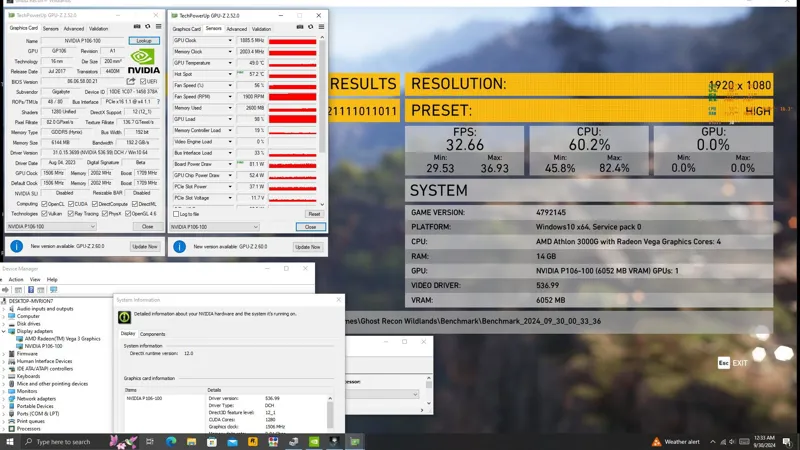Viewport: 800px width, 450px height.
Task: Toggle UEFI checkbox
Action: [x=143, y=82]
